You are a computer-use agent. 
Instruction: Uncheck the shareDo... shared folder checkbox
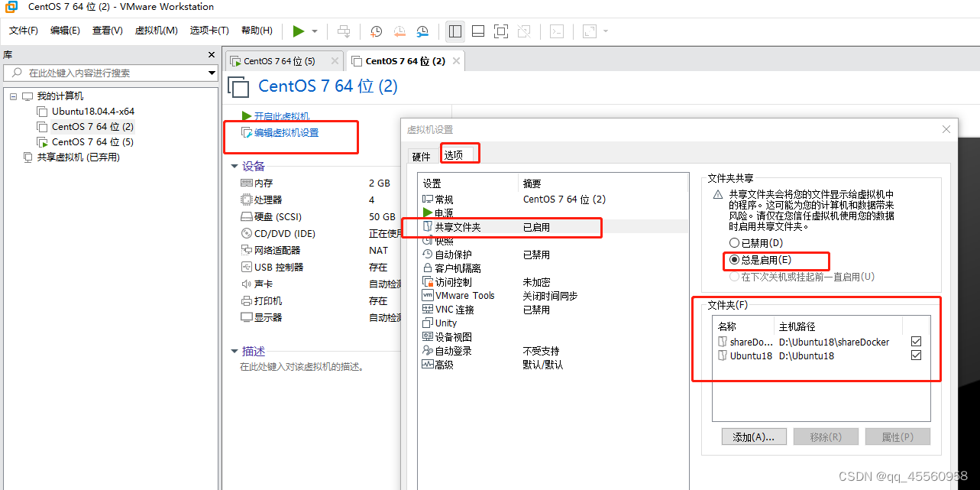(x=916, y=342)
